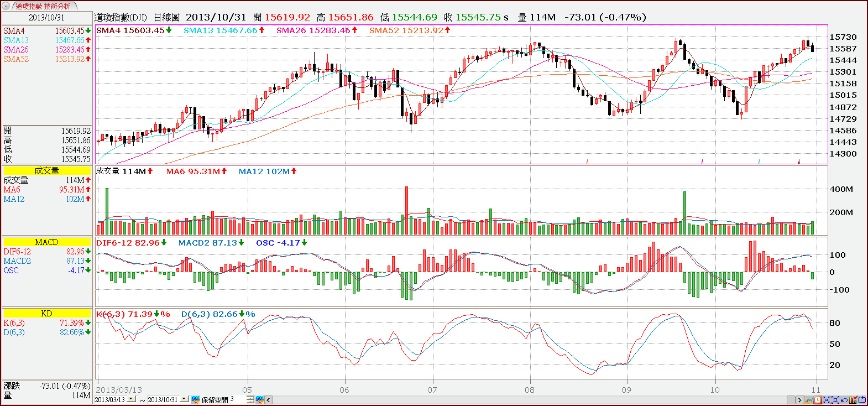Open the round dropdown menu beside the tab
This screenshot has width=868, height=406.
coord(6,7)
